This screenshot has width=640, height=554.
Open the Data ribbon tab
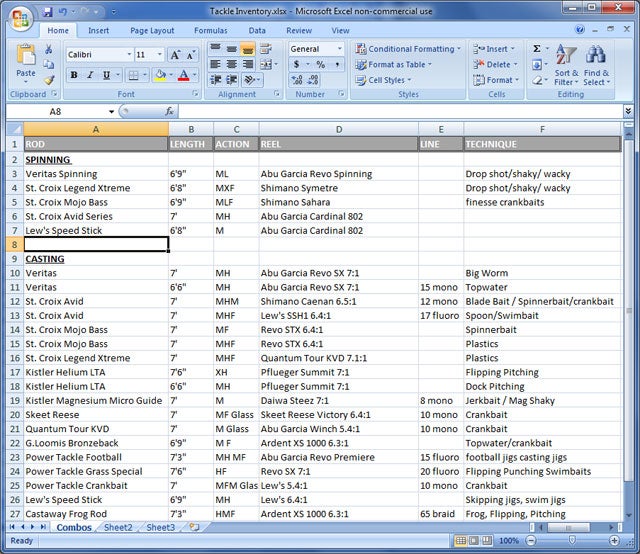257,30
